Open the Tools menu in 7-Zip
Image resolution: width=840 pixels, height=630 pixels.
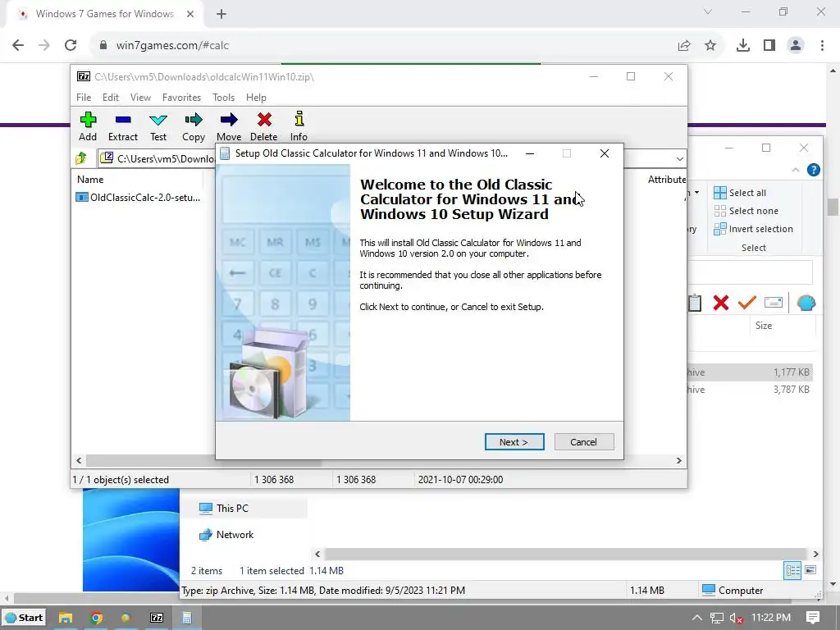pos(223,98)
